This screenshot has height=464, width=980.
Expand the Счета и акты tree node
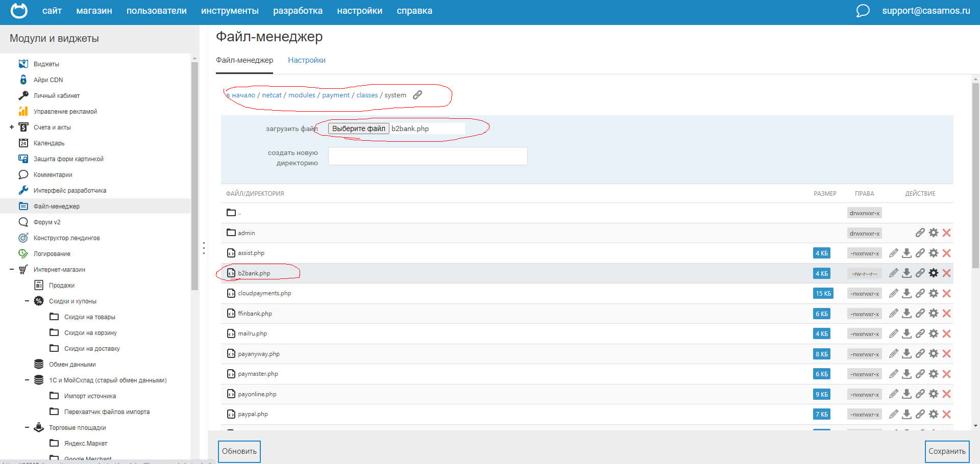pos(12,127)
